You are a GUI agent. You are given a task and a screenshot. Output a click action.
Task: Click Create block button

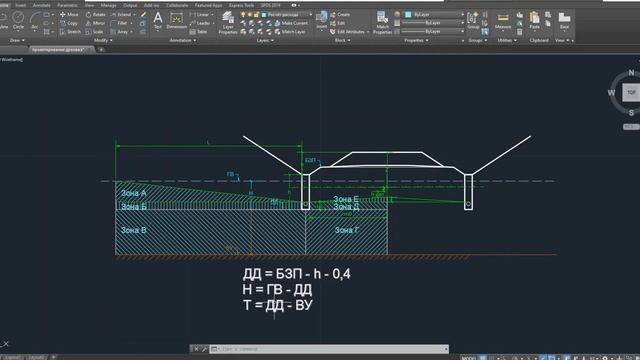click(x=340, y=14)
